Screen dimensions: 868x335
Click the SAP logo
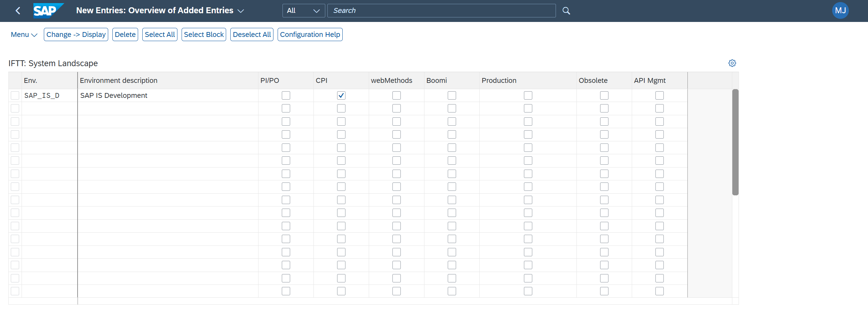pos(48,11)
